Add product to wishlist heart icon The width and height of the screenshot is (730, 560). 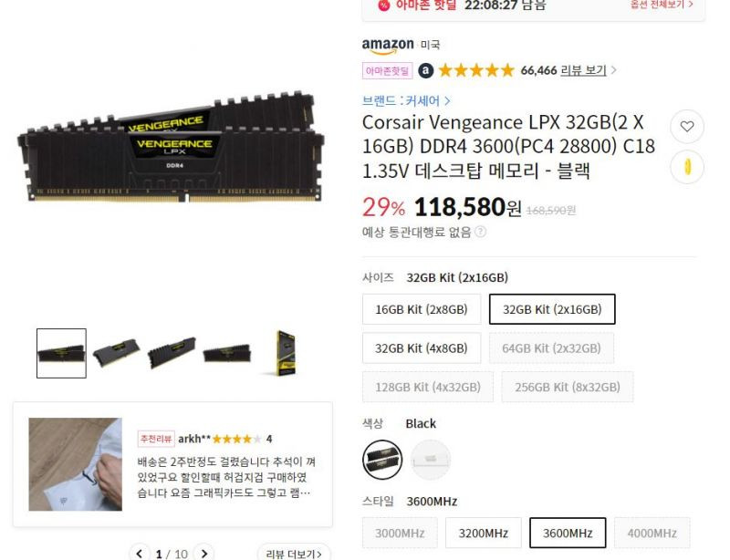pos(687,126)
